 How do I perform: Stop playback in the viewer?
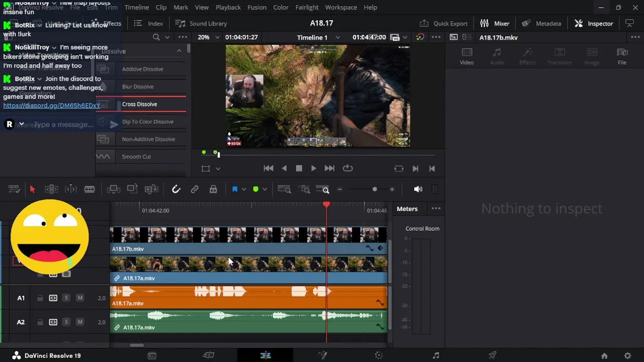299,168
